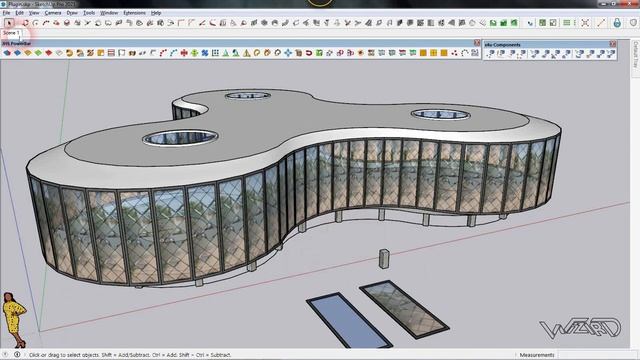Screen dimensions: 640x360
Task: Click the red dots icon in JHS Powerbar
Action: click(x=454, y=53)
